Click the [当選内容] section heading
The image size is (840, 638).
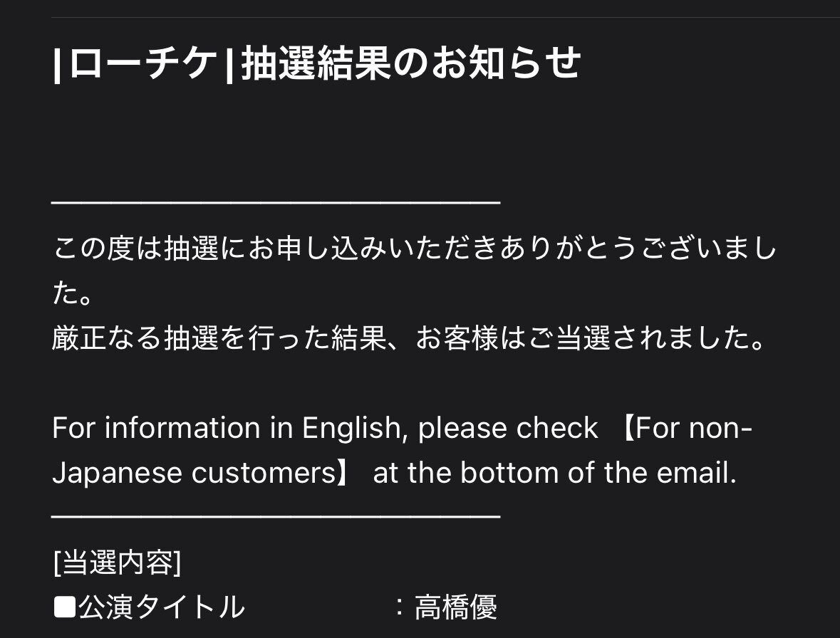[x=118, y=563]
